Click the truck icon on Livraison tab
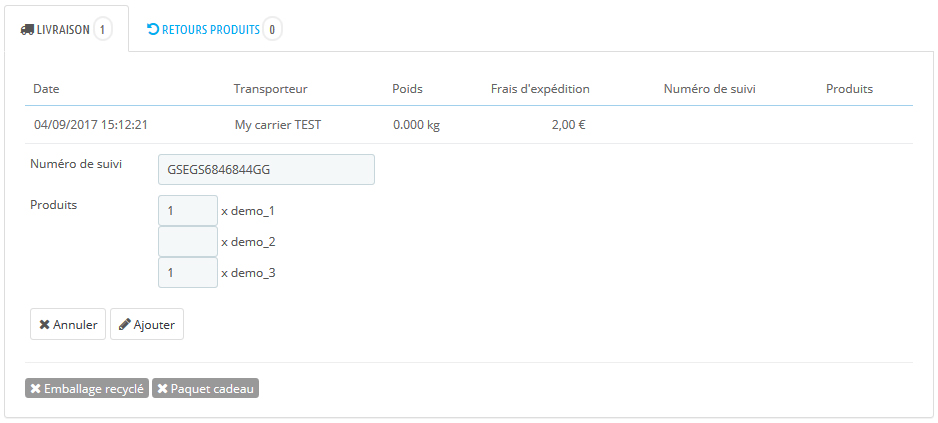 pos(27,30)
